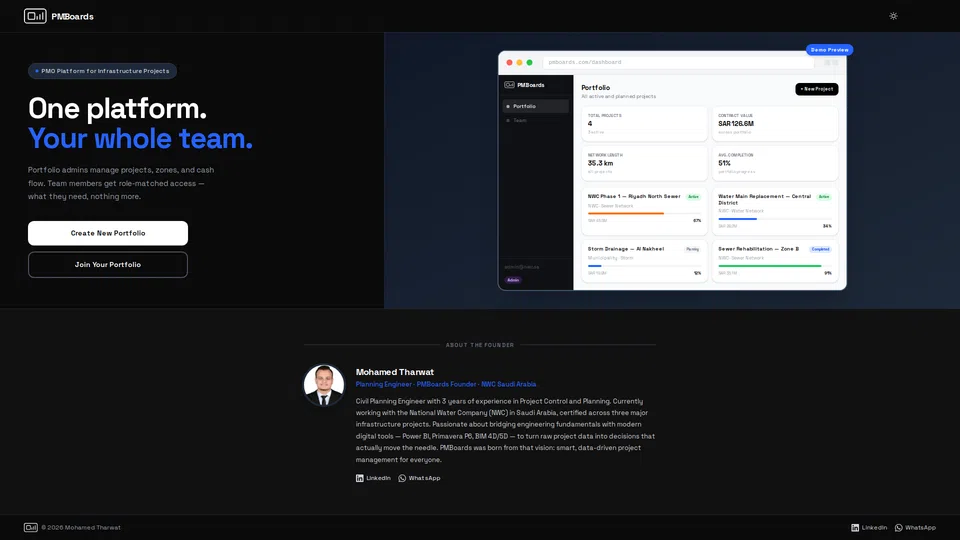The image size is (960, 540).
Task: Open NWC Phase 1 — Riyadh North Sewer project
Action: pos(644,210)
